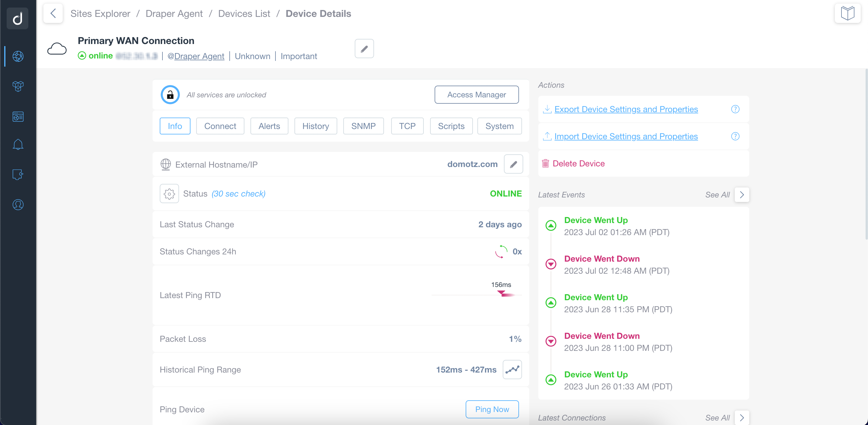Screen dimensions: 868x425
Task: Click the help icon beside Export Device Settings
Action: click(735, 109)
